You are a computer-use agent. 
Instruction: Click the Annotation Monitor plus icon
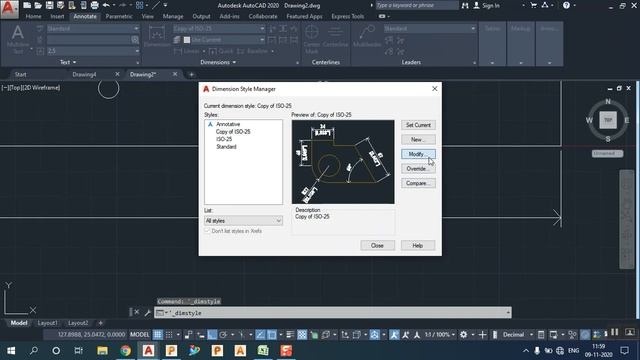[482, 335]
